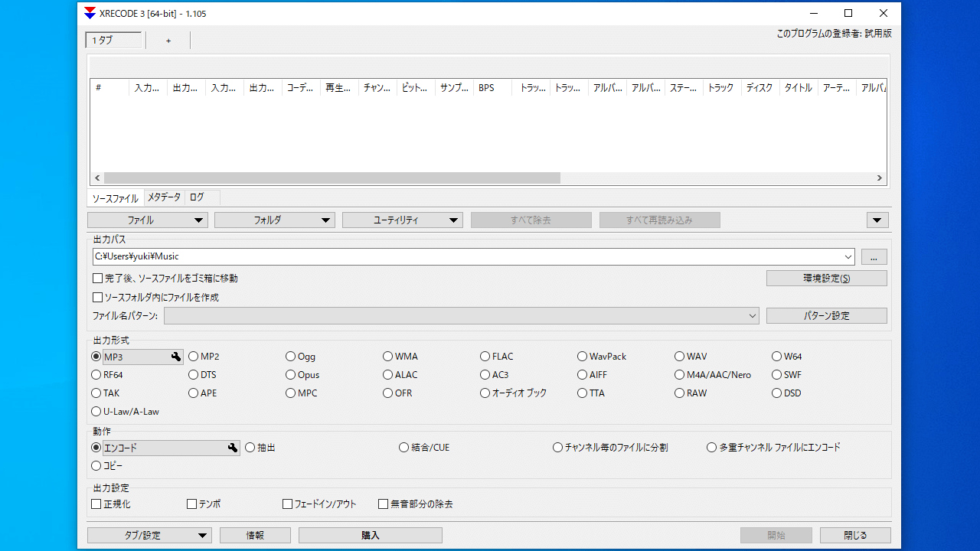The height and width of the screenshot is (551, 980).
Task: Select the 1 タブ tab
Action: [113, 41]
